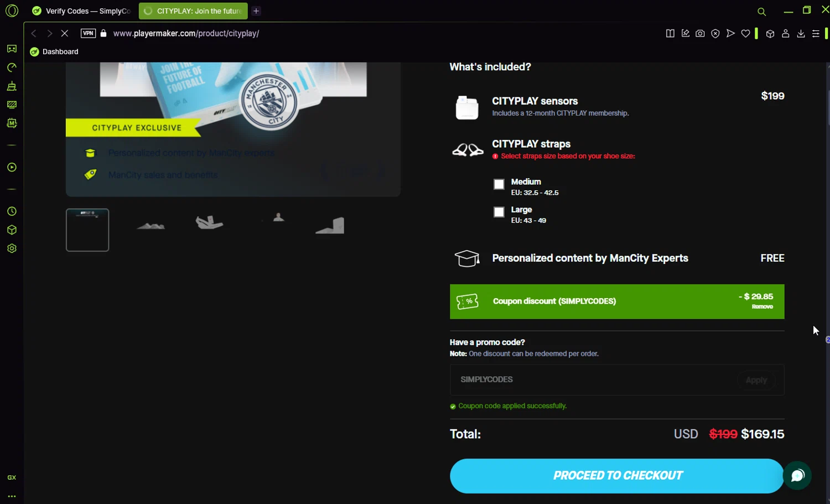The height and width of the screenshot is (504, 830).
Task: Check the Large strap size box
Action: click(499, 212)
